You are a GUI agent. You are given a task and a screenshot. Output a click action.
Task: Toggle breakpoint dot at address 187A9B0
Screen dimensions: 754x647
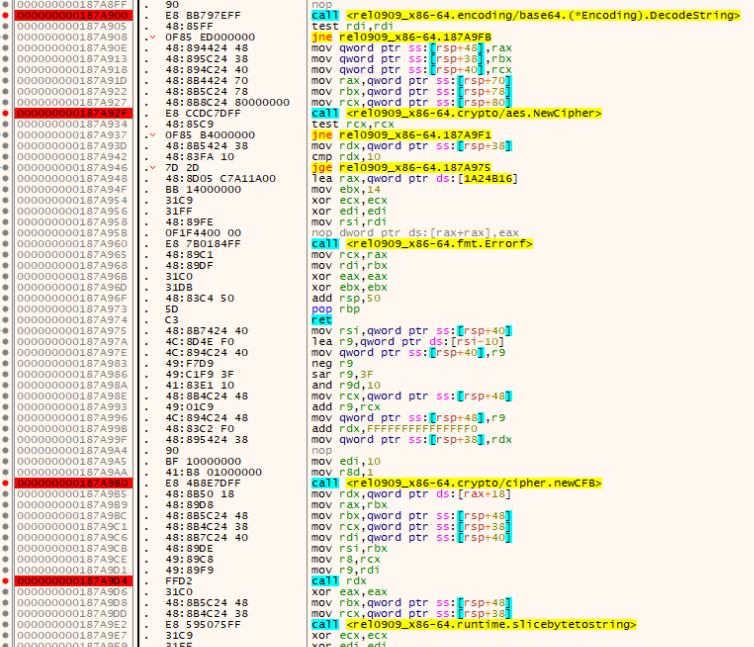5,483
